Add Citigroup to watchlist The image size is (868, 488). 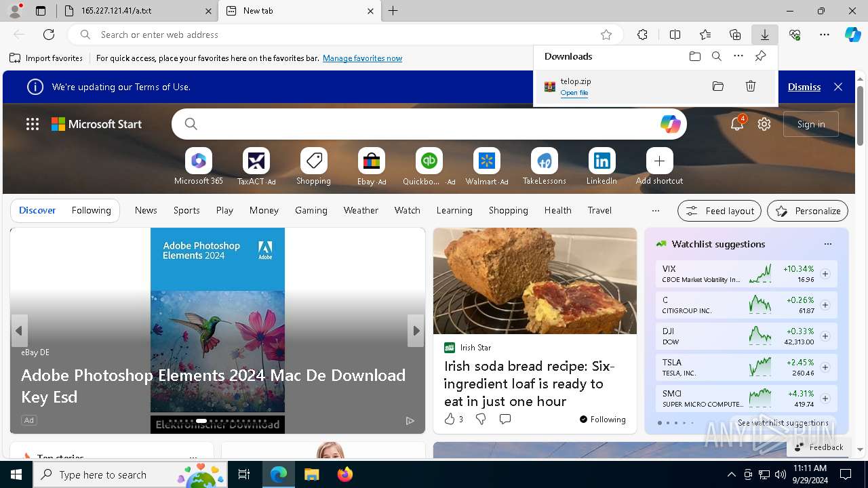point(825,305)
